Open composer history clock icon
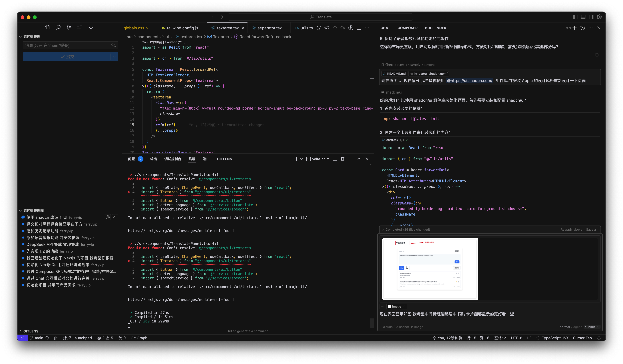 583,28
